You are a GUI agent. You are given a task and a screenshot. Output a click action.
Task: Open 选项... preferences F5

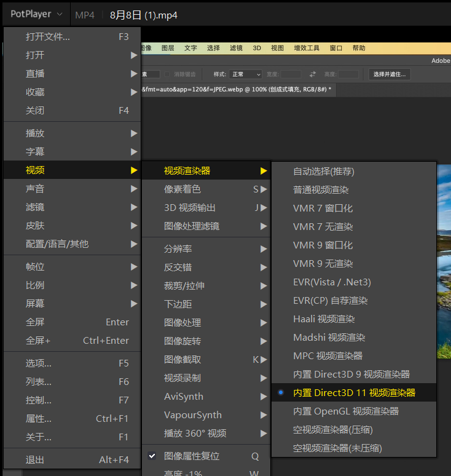72,363
